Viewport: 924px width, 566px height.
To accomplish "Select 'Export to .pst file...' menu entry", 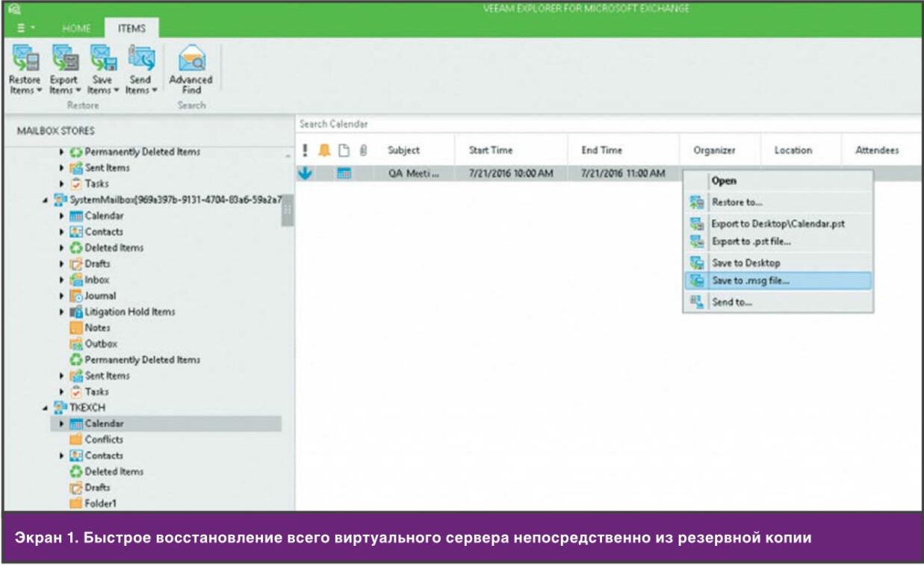I will coord(750,242).
